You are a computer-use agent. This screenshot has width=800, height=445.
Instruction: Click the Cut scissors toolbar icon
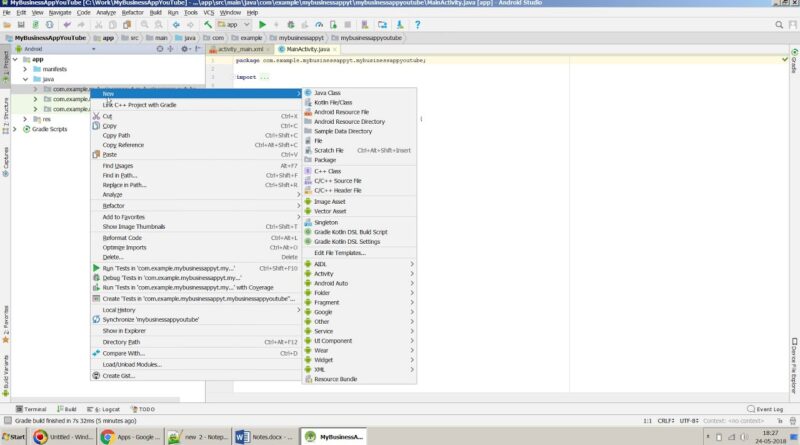pos(98,24)
